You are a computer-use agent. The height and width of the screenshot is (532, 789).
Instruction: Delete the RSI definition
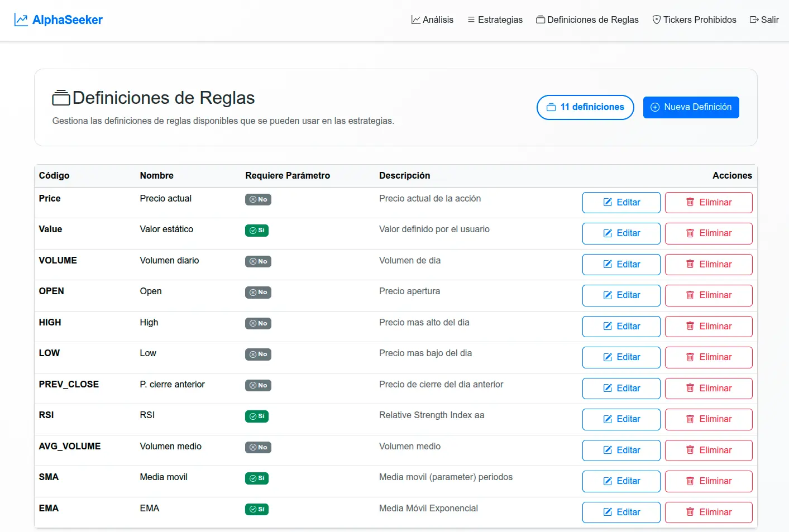[709, 419]
